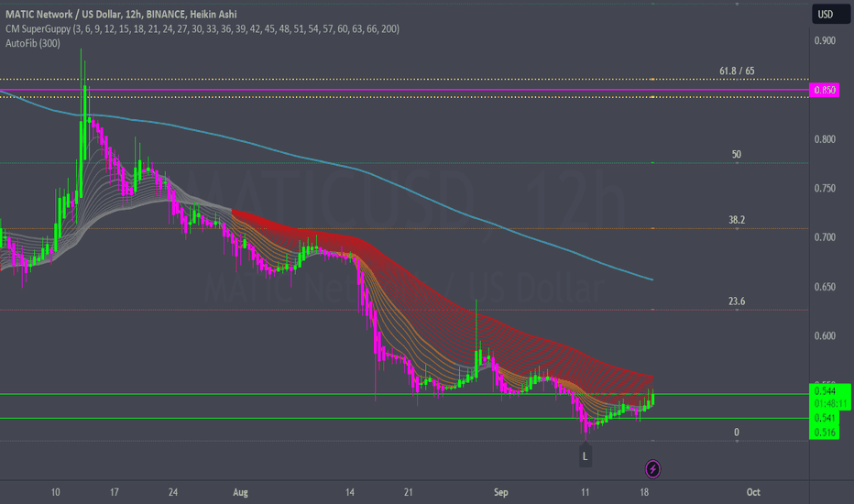Click the candle countdown timer 01:48:11

[x=830, y=404]
